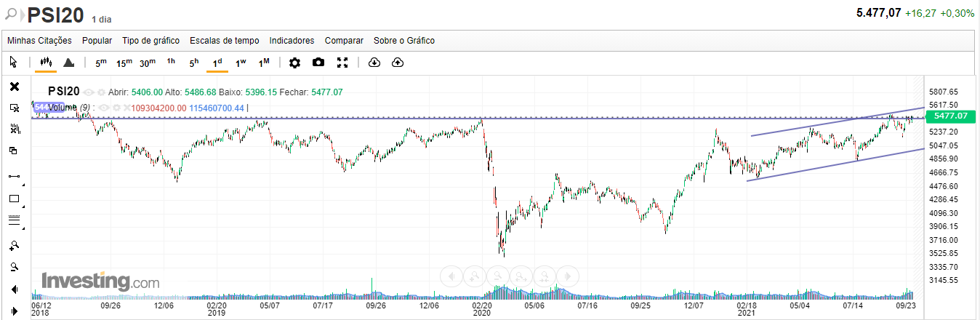Select the 1w timeframe
This screenshot has height=320, width=980.
point(241,63)
